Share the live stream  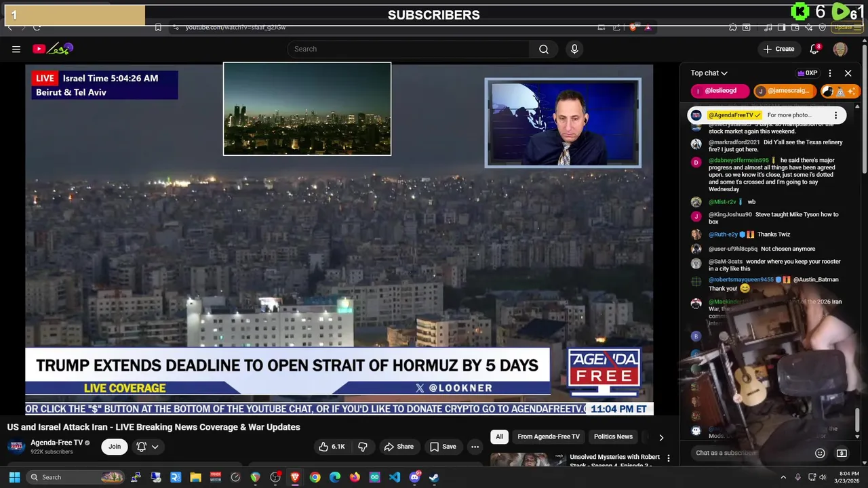point(399,447)
